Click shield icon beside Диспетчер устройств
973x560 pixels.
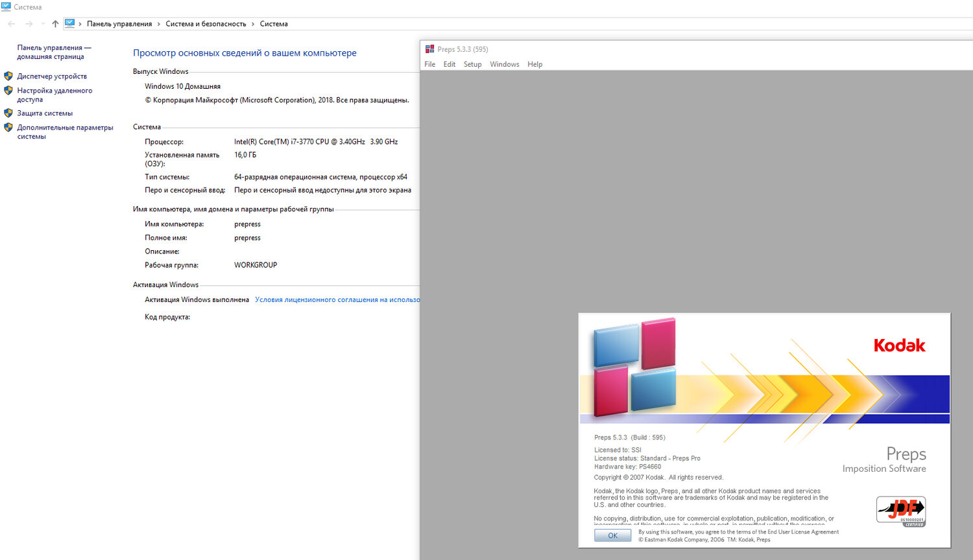pyautogui.click(x=8, y=76)
